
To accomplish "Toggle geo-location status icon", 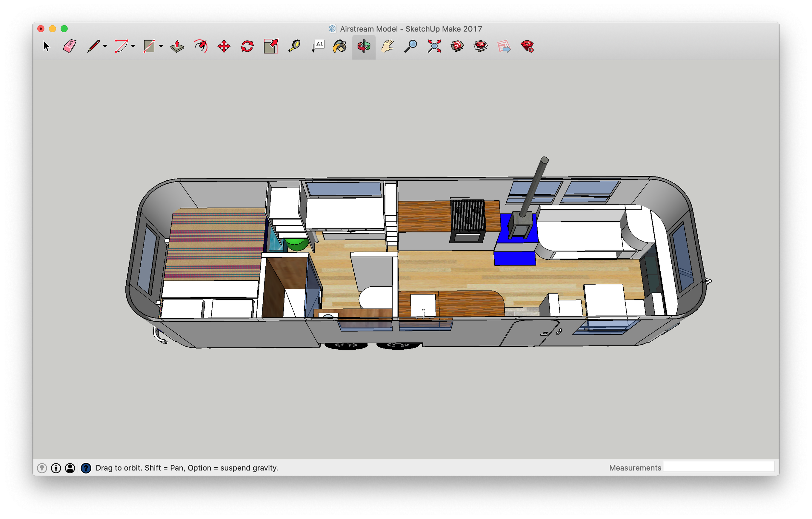I will pyautogui.click(x=42, y=468).
